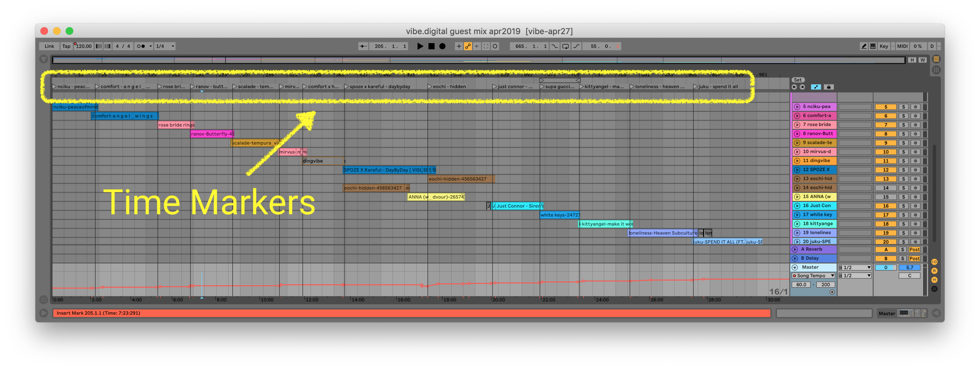The image size is (980, 369).
Task: Click the Set locator button
Action: (x=798, y=80)
